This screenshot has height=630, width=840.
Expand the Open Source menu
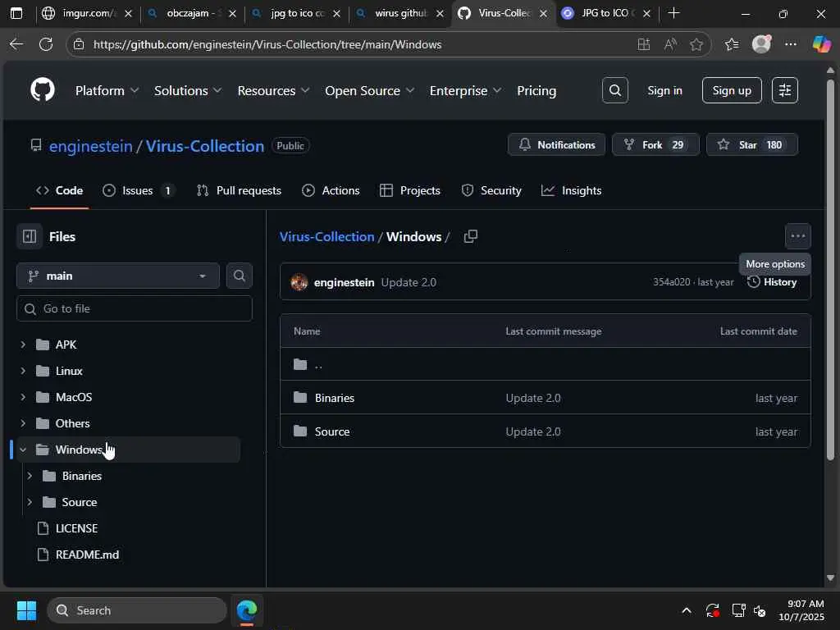[x=369, y=90]
